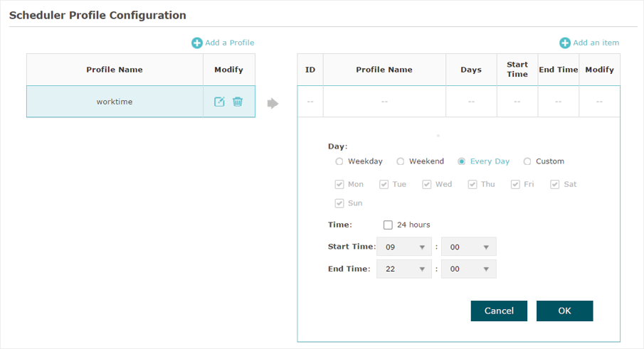The height and width of the screenshot is (349, 644).
Task: Toggle the Sat checkbox
Action: (554, 185)
